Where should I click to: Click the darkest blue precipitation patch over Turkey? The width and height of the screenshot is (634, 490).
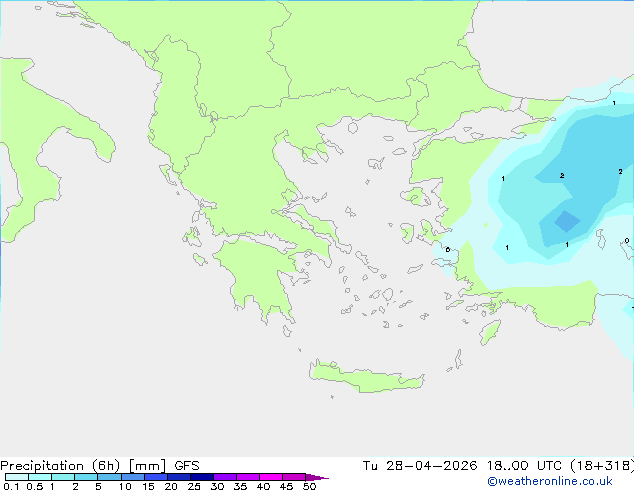(x=567, y=221)
